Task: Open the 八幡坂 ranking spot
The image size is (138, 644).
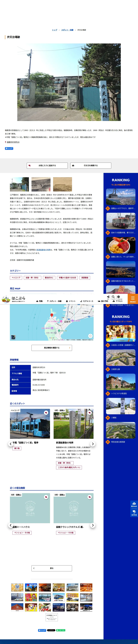Action: point(121,409)
